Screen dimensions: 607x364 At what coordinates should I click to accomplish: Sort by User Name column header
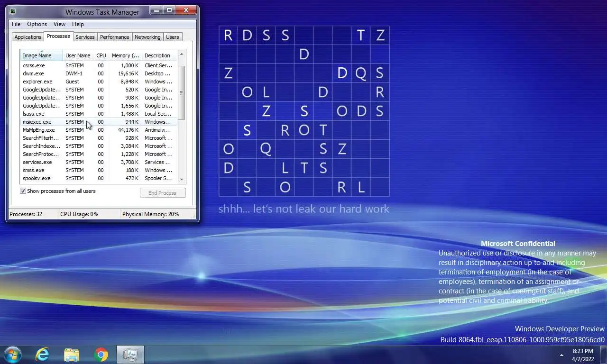(x=78, y=55)
